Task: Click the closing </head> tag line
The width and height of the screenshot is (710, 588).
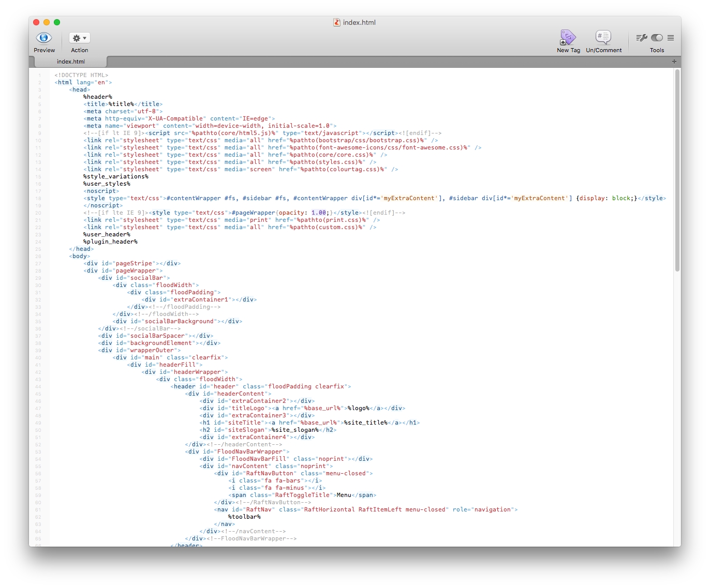Action: point(81,249)
